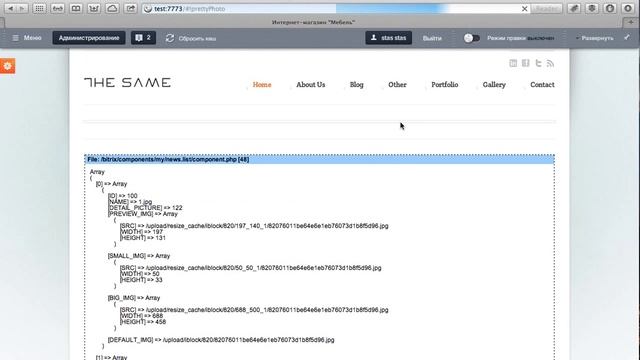
Task: Click the second extension icon in the browser toolbar
Action: tap(592, 9)
